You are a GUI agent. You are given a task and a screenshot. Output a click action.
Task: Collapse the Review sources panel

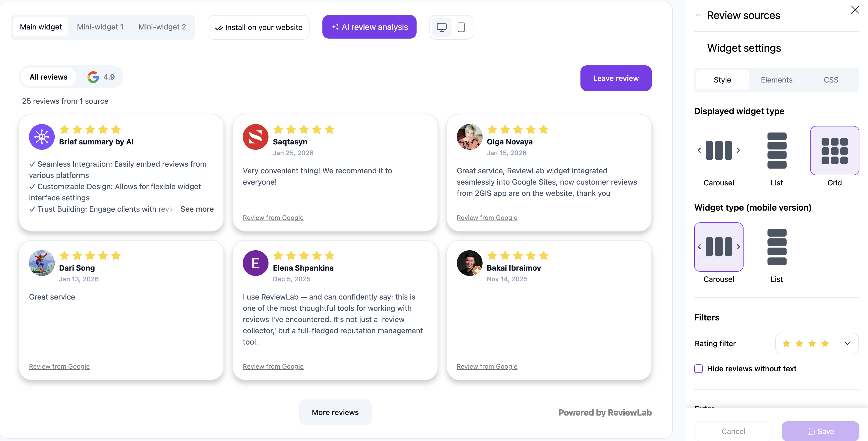[x=698, y=15]
